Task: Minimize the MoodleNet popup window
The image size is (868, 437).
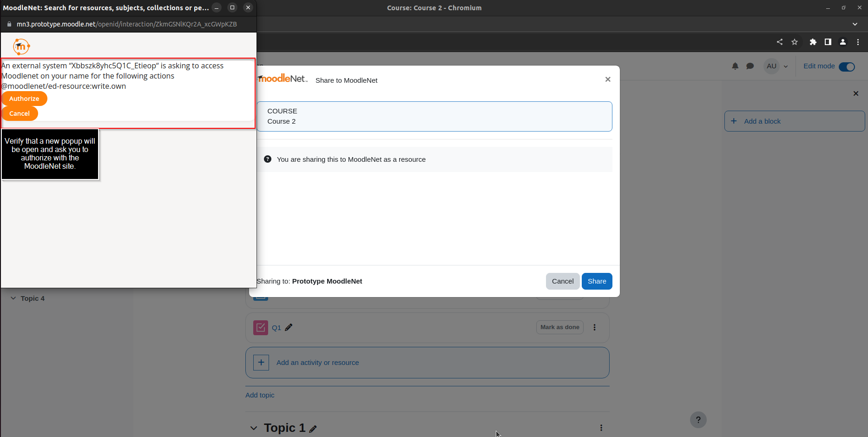Action: point(217,7)
